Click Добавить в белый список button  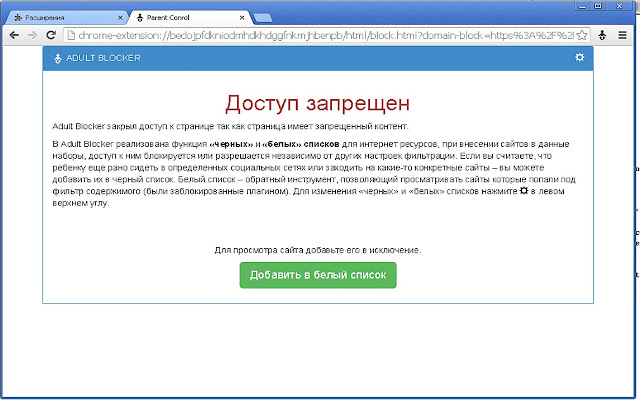click(318, 275)
